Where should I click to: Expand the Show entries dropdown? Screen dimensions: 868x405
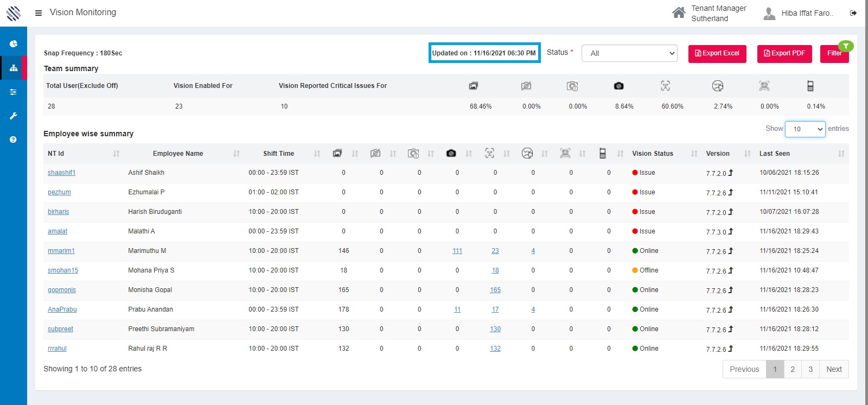[x=805, y=129]
